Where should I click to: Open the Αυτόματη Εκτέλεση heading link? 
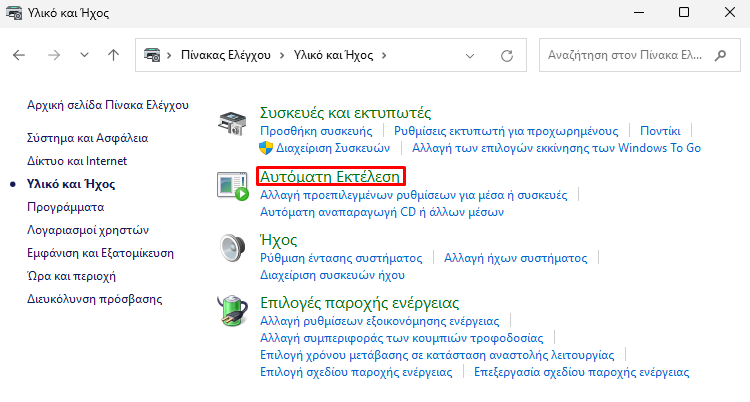[x=330, y=177]
